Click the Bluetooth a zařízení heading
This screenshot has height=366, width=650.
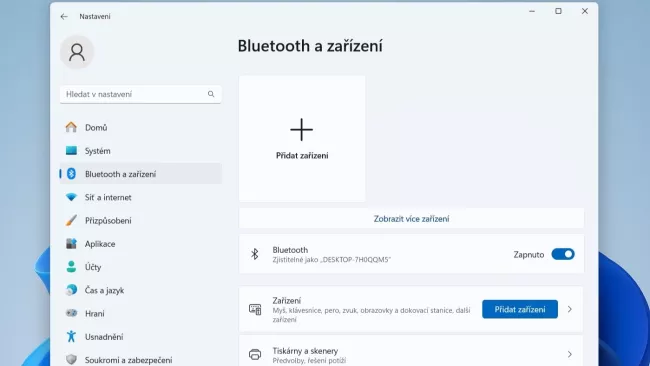(x=310, y=46)
